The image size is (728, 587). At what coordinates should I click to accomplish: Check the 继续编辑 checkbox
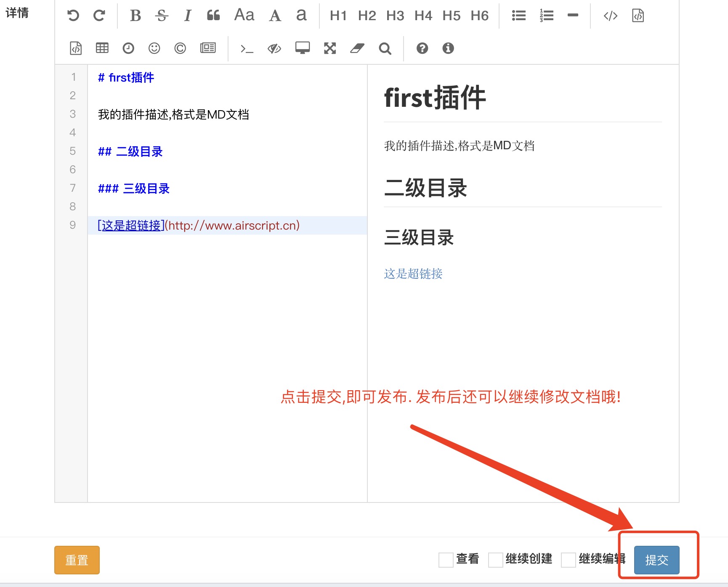click(569, 560)
